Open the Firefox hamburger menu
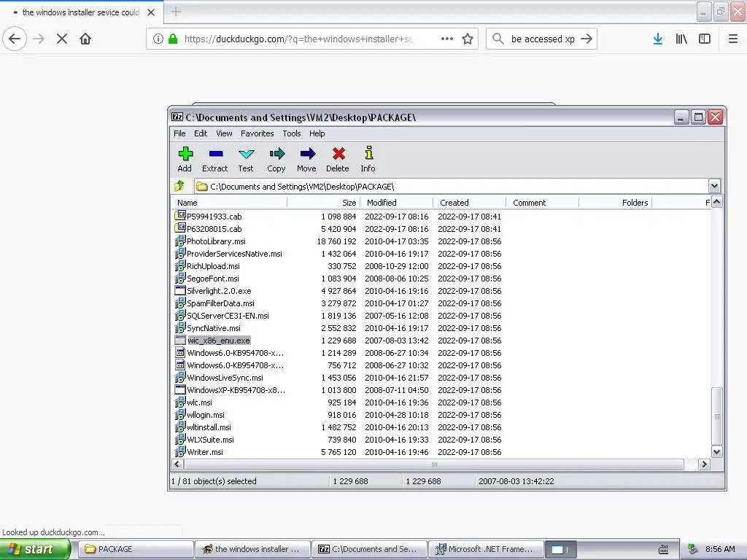747x560 pixels. coord(733,39)
